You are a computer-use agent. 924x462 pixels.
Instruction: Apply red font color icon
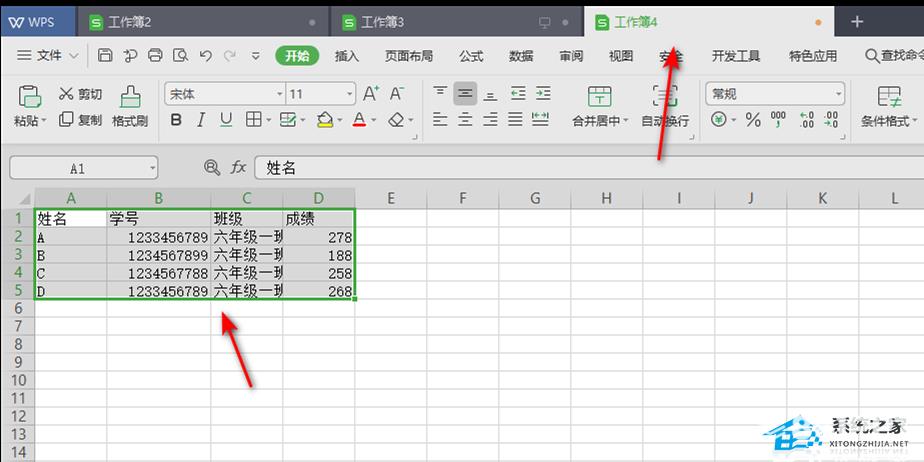click(x=359, y=120)
